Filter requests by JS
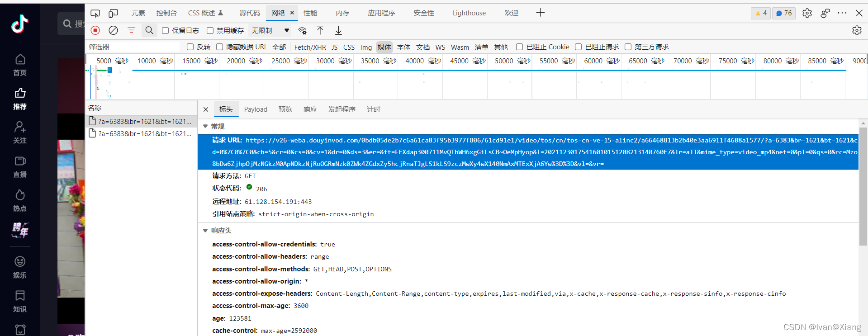Image resolution: width=868 pixels, height=336 pixels. (335, 47)
